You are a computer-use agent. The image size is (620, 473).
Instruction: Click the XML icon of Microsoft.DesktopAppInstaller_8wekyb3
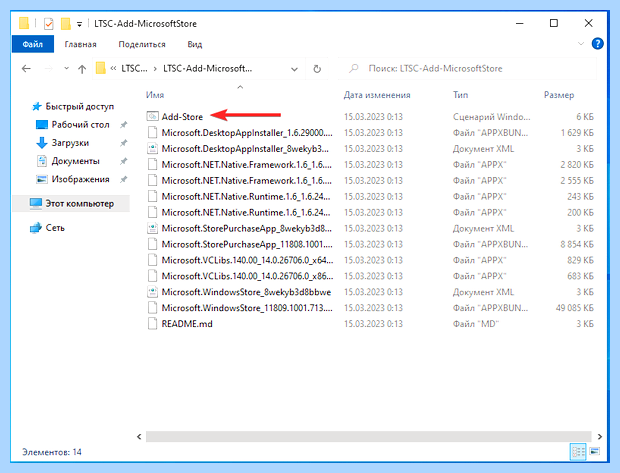pos(152,149)
